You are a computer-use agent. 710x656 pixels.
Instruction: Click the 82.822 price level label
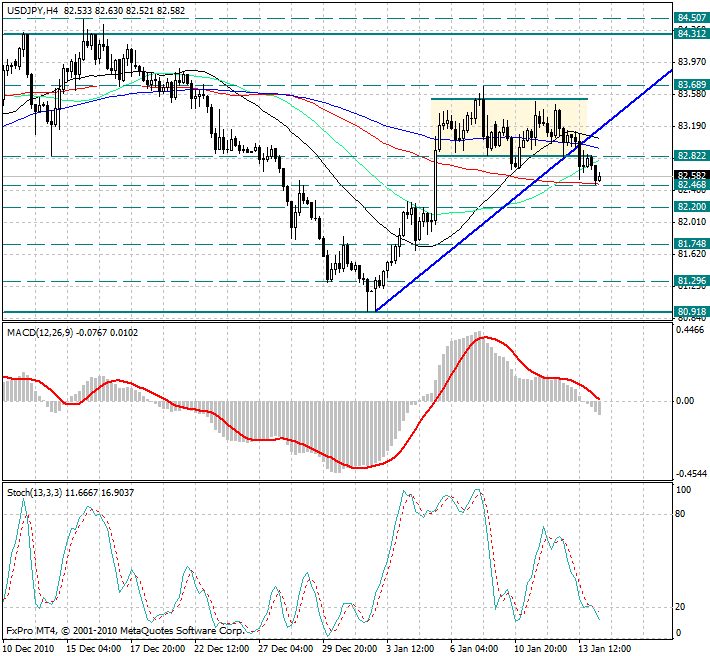point(691,156)
